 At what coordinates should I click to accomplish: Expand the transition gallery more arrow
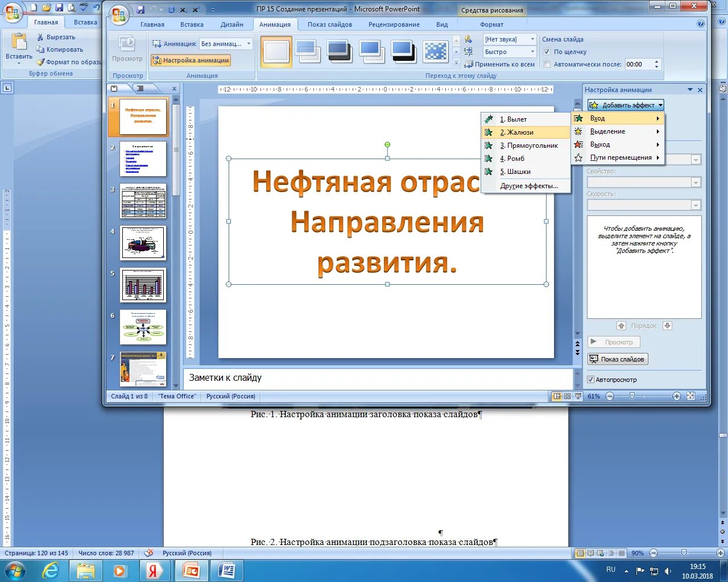(456, 63)
